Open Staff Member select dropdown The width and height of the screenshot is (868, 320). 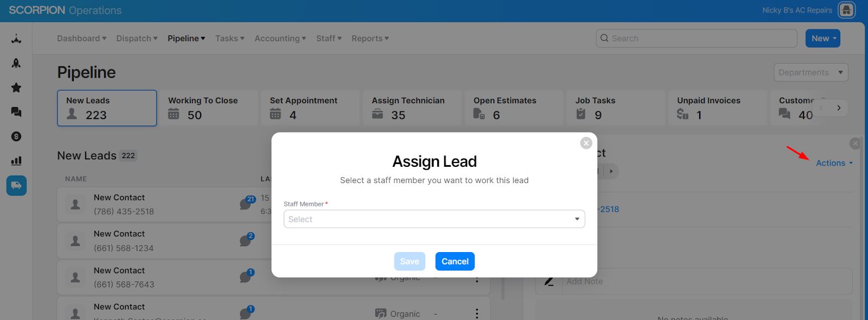[x=434, y=219]
